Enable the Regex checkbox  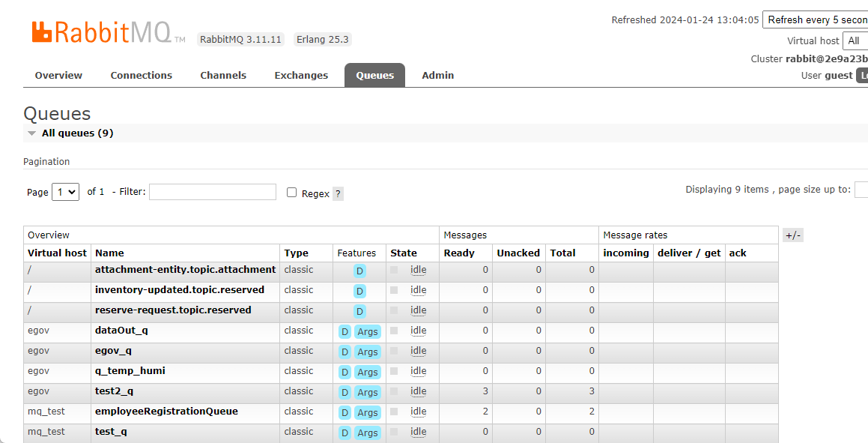tap(292, 193)
